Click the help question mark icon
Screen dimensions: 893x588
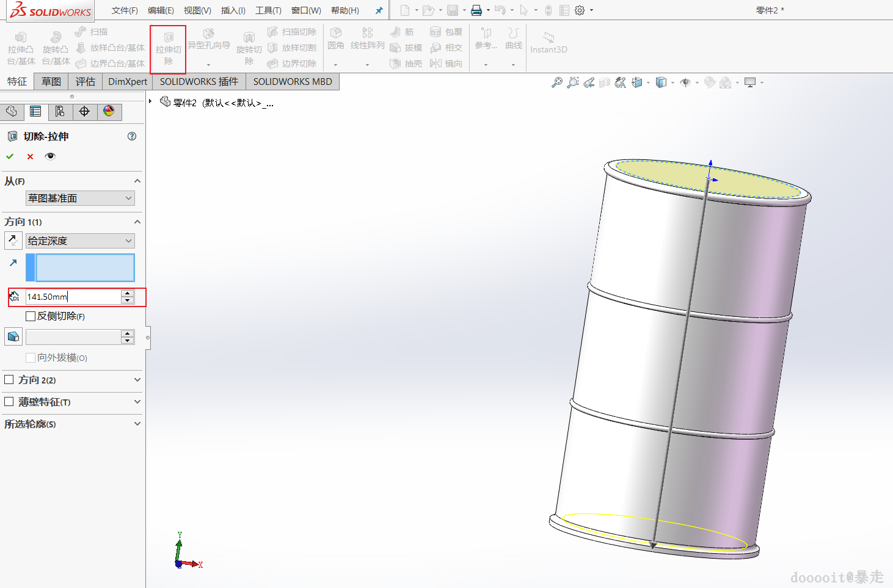point(132,136)
